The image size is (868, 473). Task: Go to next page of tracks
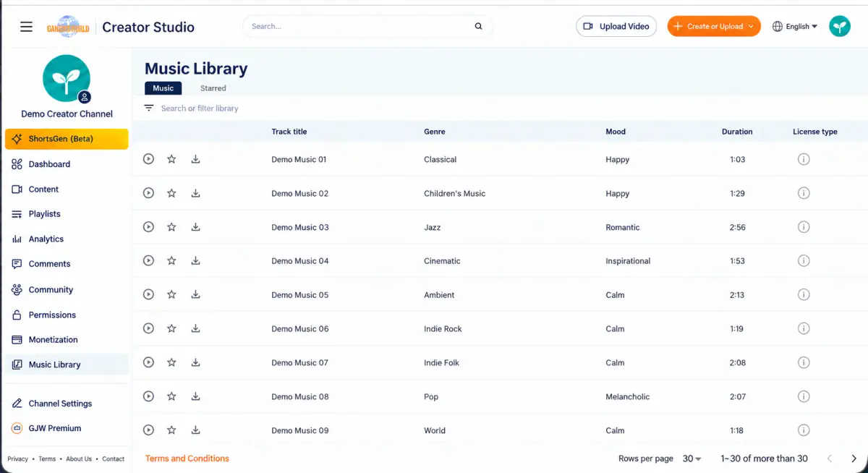click(x=854, y=459)
